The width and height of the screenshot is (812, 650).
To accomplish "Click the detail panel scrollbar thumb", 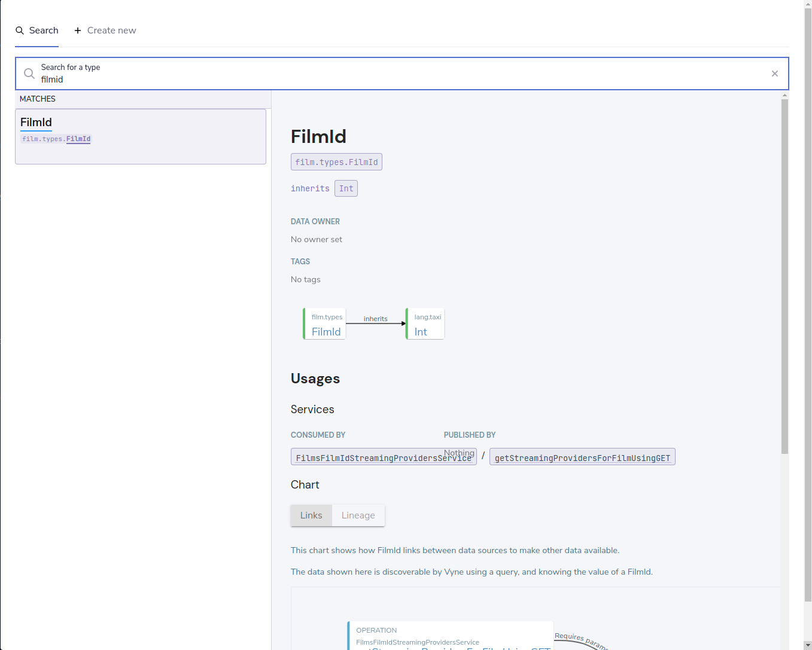I will (x=784, y=276).
